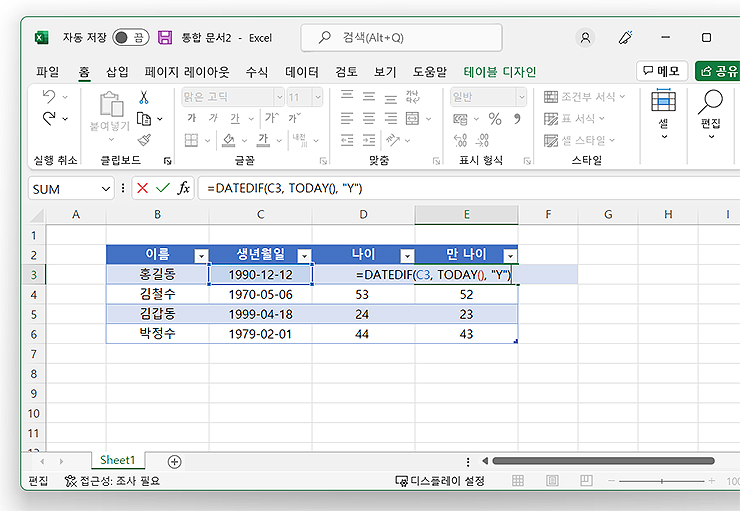Image resolution: width=740 pixels, height=511 pixels.
Task: Click the fx Insert Function button
Action: coord(184,188)
